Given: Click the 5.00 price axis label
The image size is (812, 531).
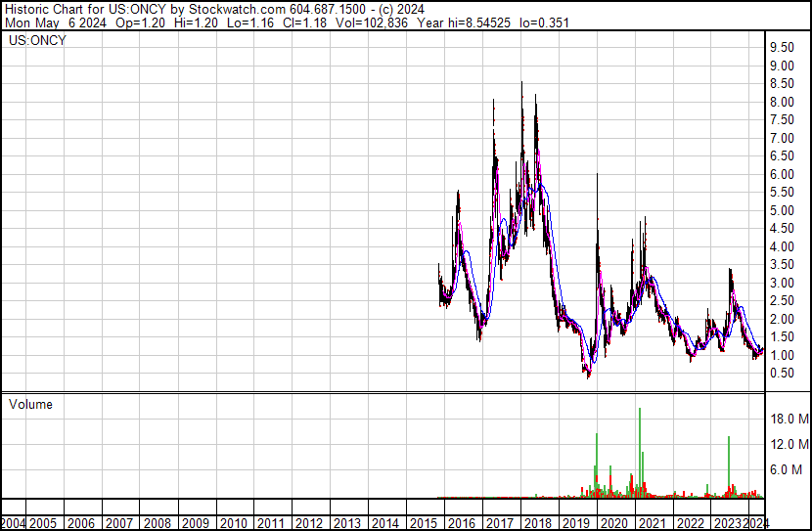Looking at the screenshot, I should pyautogui.click(x=781, y=210).
